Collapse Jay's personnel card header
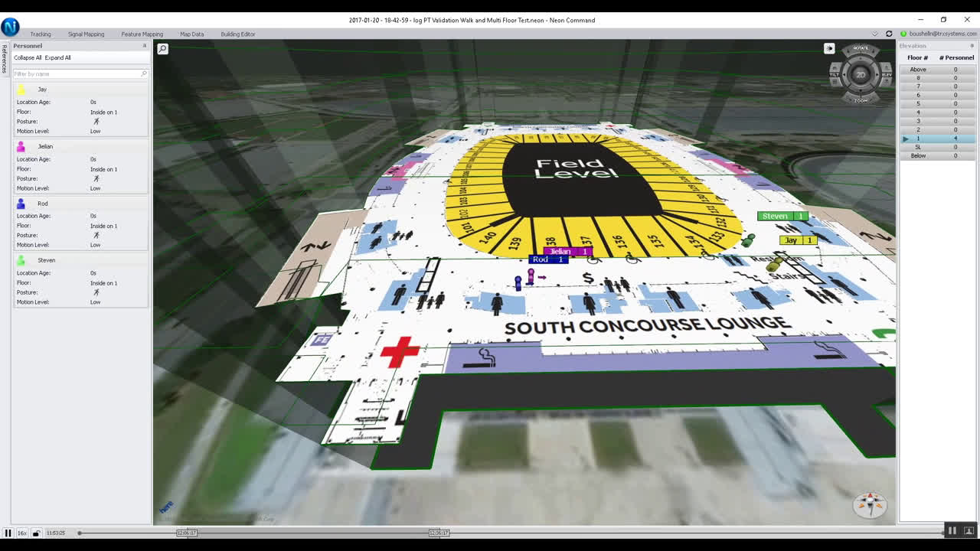This screenshot has width=980, height=551. point(80,90)
